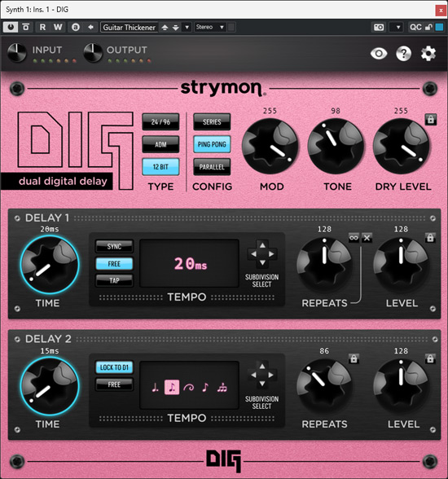This screenshot has width=448, height=479.
Task: Click the camera snapshot icon in the toolbar
Action: point(379,27)
